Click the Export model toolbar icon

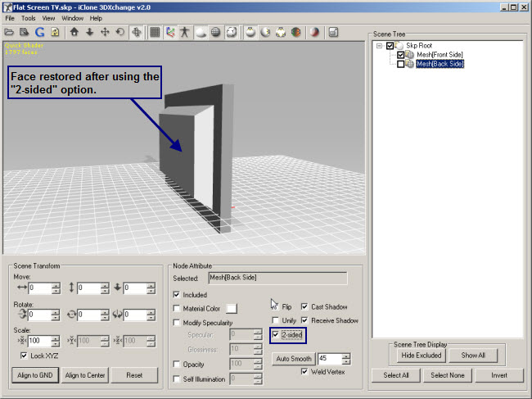tap(24, 32)
